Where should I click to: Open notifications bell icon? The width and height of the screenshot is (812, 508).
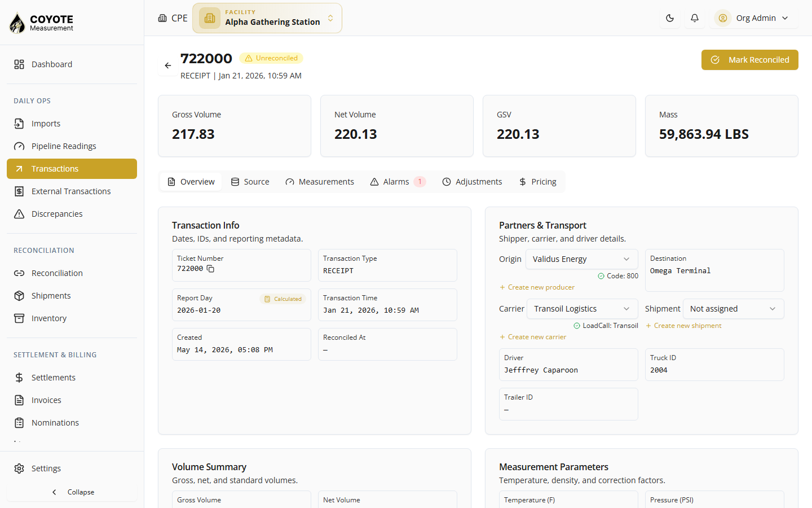695,18
